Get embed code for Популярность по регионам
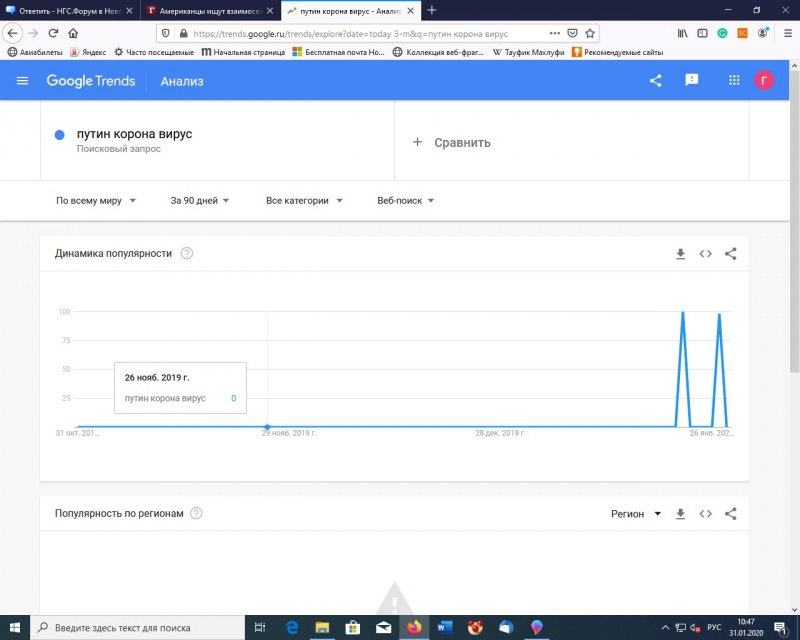800x640 pixels. click(x=706, y=514)
